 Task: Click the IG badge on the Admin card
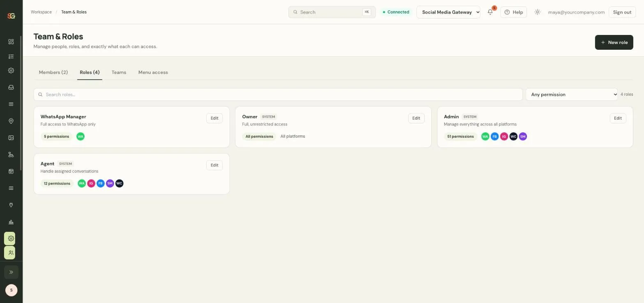[x=504, y=136]
